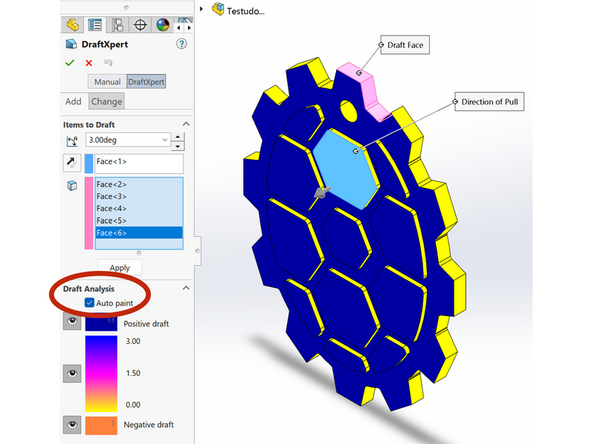Click the reverse direction arrow icon
This screenshot has height=444, width=592.
[x=71, y=163]
